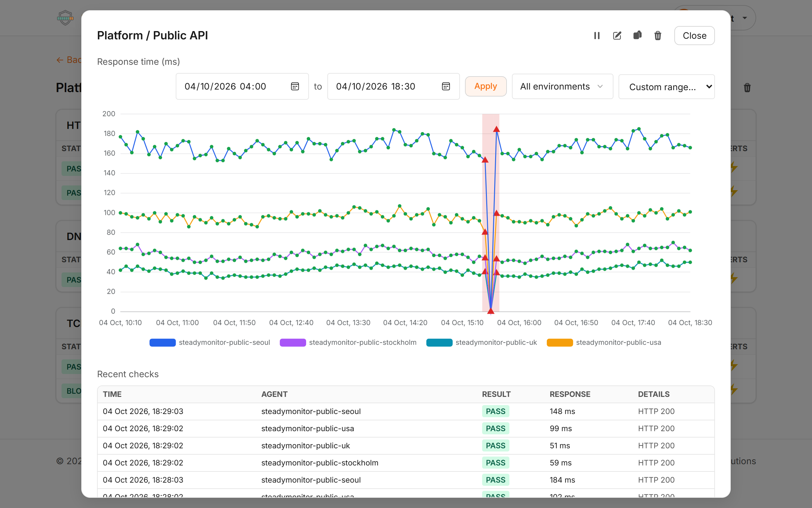
Task: Open calendar picker for the end date
Action: click(446, 86)
